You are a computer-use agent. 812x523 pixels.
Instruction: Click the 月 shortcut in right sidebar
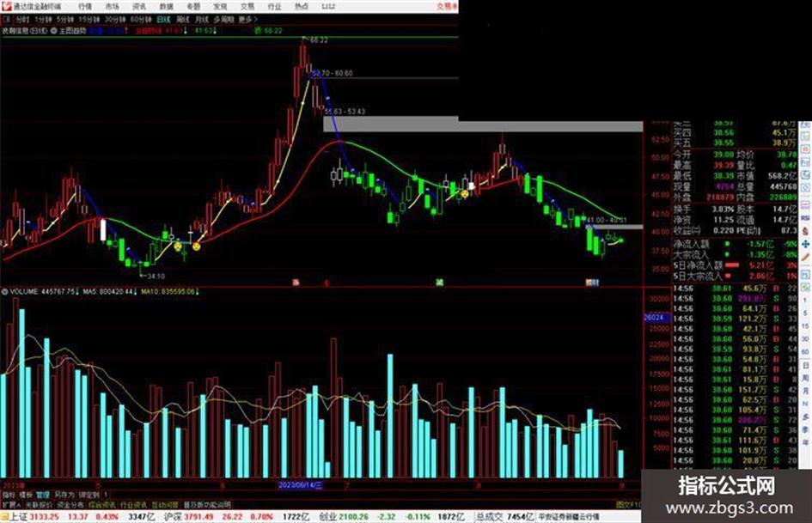point(805,391)
